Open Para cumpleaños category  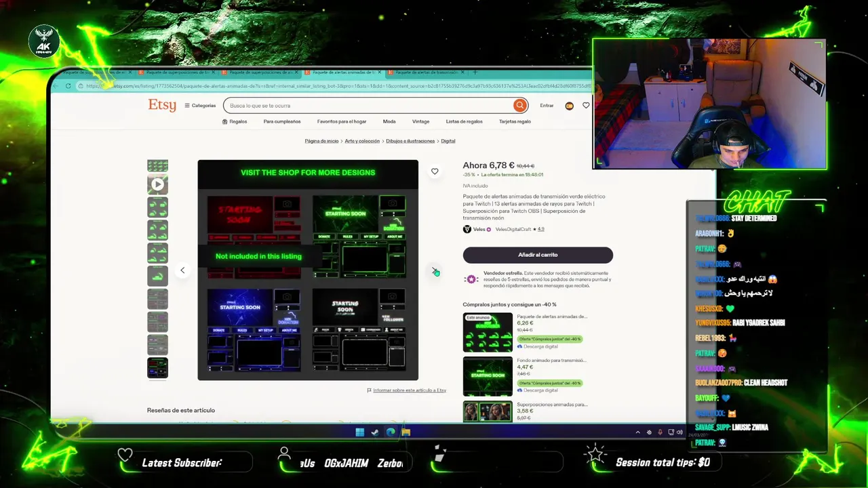[282, 122]
